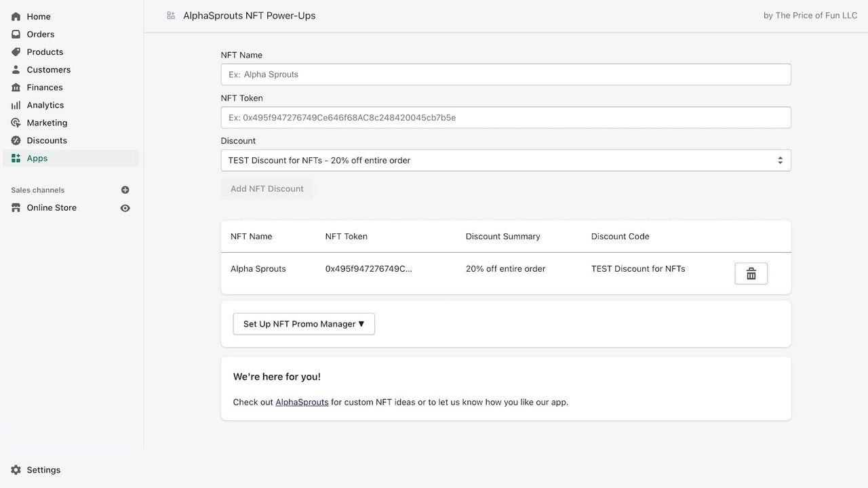This screenshot has width=868, height=488.
Task: Click the Analytics bar chart icon
Action: point(16,105)
